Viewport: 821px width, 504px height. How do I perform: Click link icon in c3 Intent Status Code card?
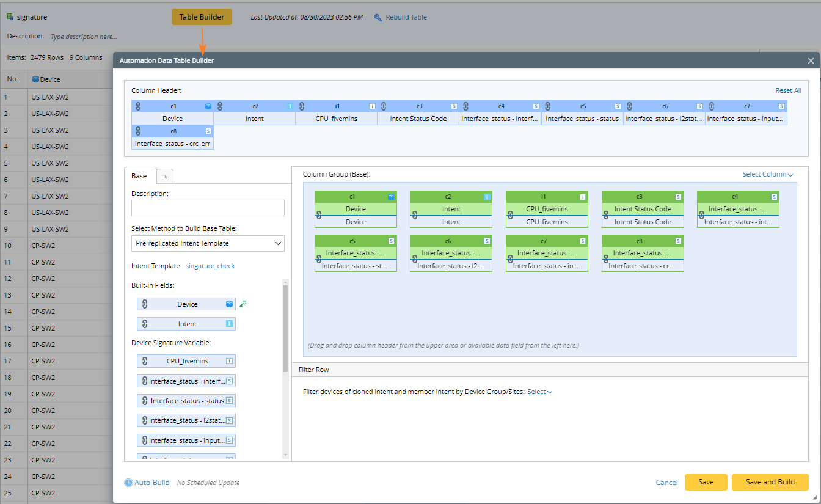tap(606, 215)
